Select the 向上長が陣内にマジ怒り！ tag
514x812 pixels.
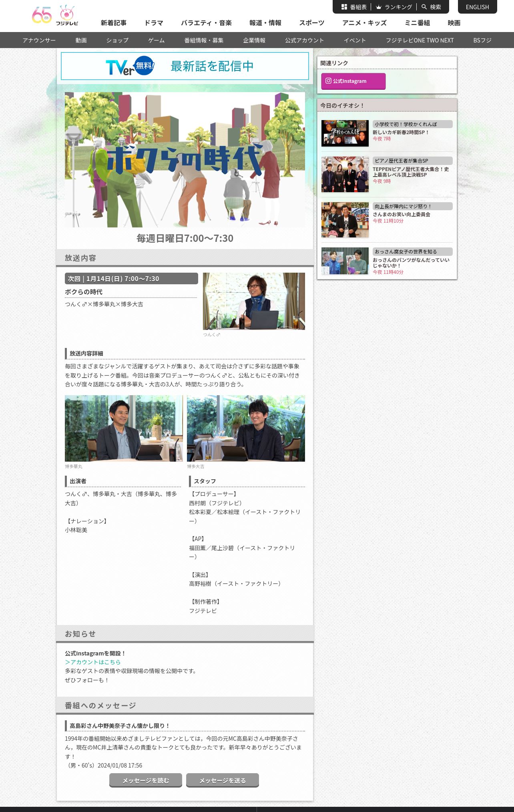413,206
